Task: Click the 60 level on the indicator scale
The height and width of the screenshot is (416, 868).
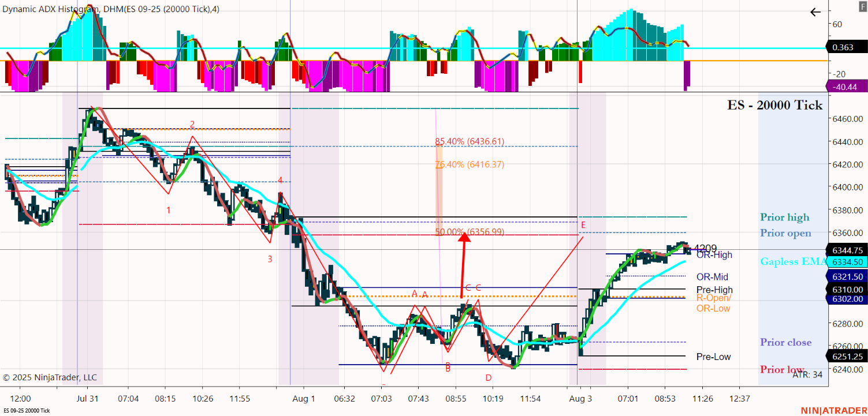Action: click(x=837, y=24)
